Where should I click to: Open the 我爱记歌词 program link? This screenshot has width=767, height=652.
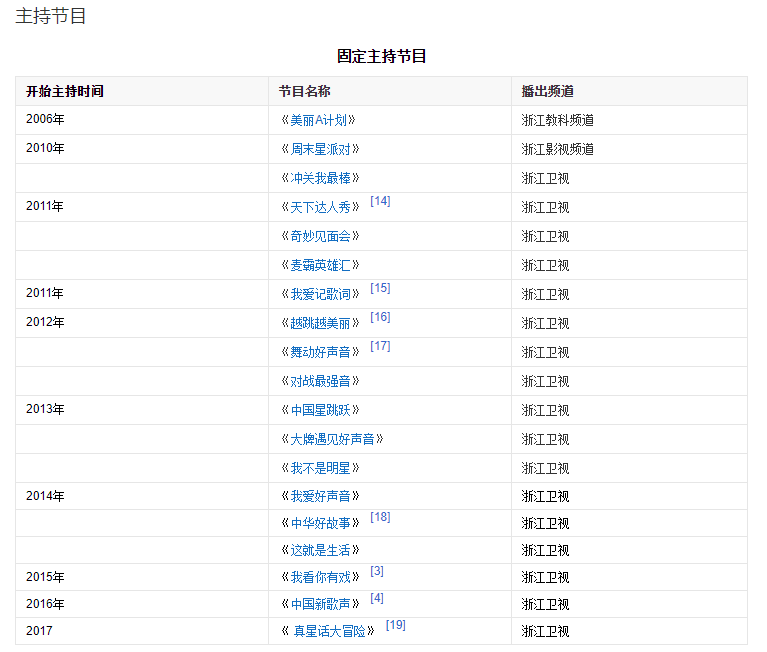coord(320,294)
